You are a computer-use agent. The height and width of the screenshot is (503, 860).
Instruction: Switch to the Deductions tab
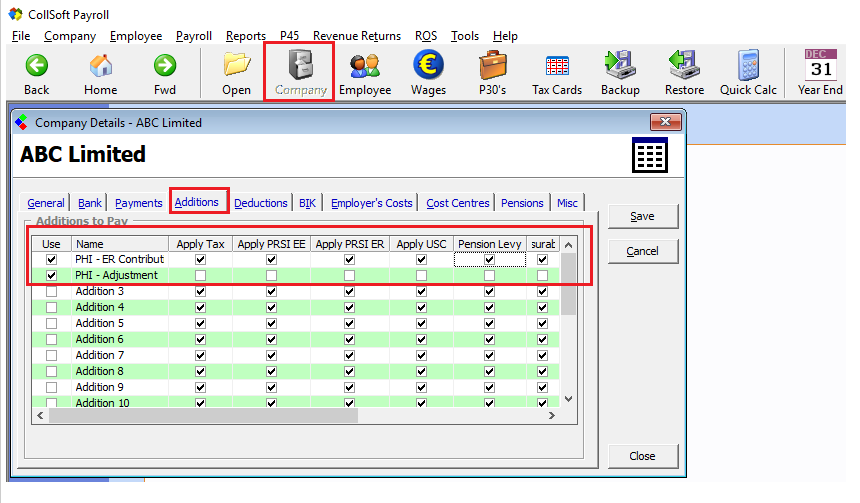point(261,203)
